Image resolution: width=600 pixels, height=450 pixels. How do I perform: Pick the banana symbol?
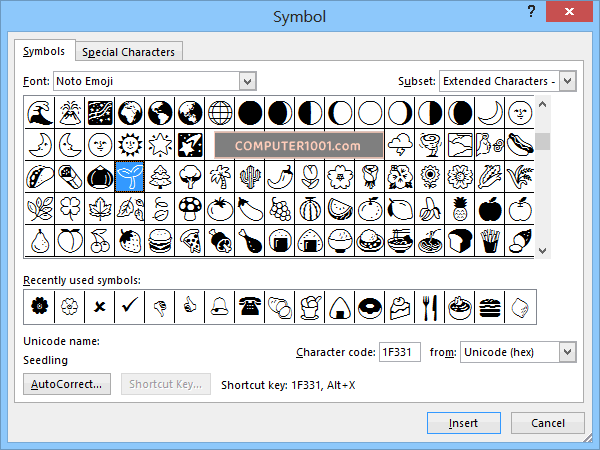[430, 209]
